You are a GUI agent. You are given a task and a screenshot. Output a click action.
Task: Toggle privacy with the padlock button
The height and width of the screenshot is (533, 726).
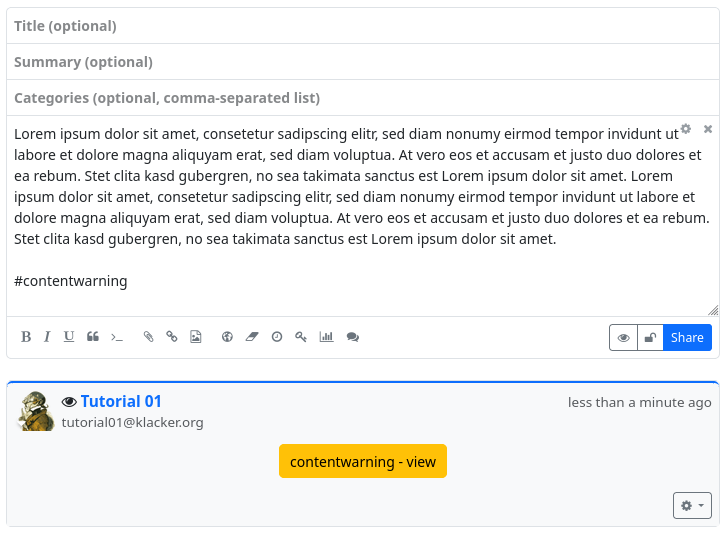click(650, 338)
